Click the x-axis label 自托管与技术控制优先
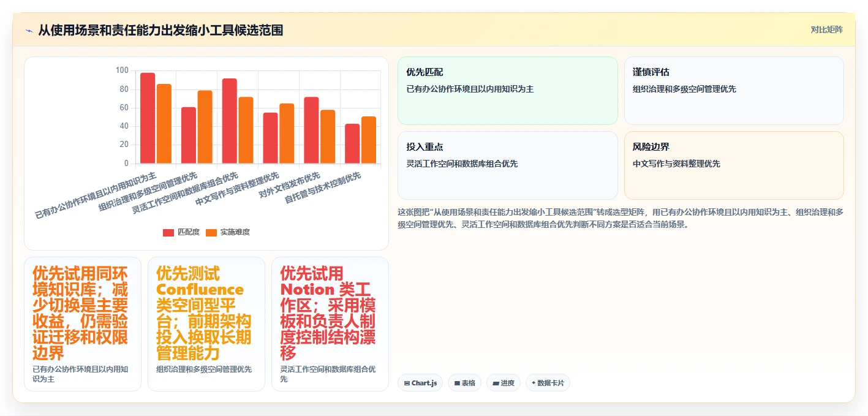868x416 pixels. [323, 187]
